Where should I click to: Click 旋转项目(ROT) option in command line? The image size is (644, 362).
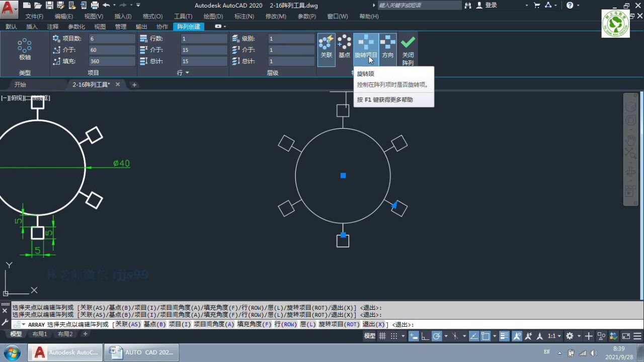[339, 325]
